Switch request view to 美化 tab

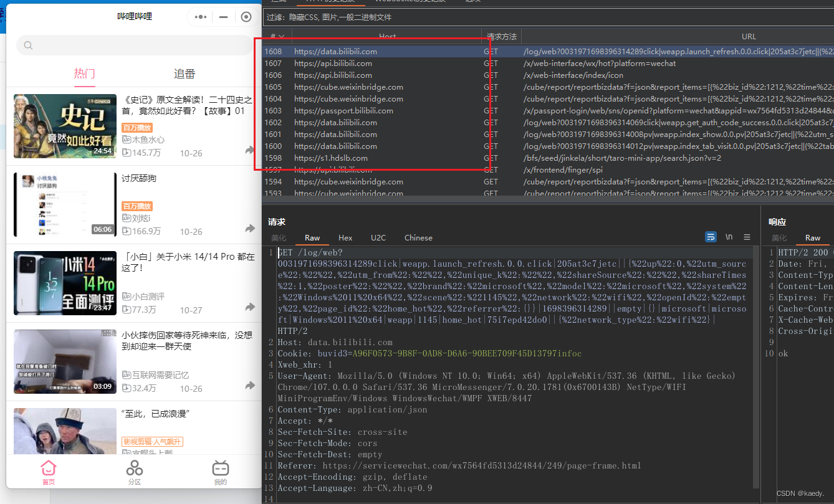pyautogui.click(x=279, y=238)
